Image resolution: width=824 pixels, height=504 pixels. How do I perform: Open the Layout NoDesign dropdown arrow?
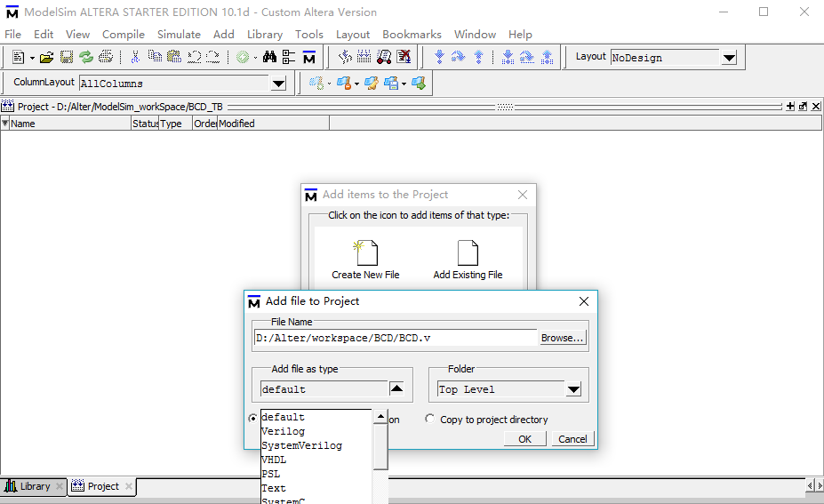click(729, 58)
